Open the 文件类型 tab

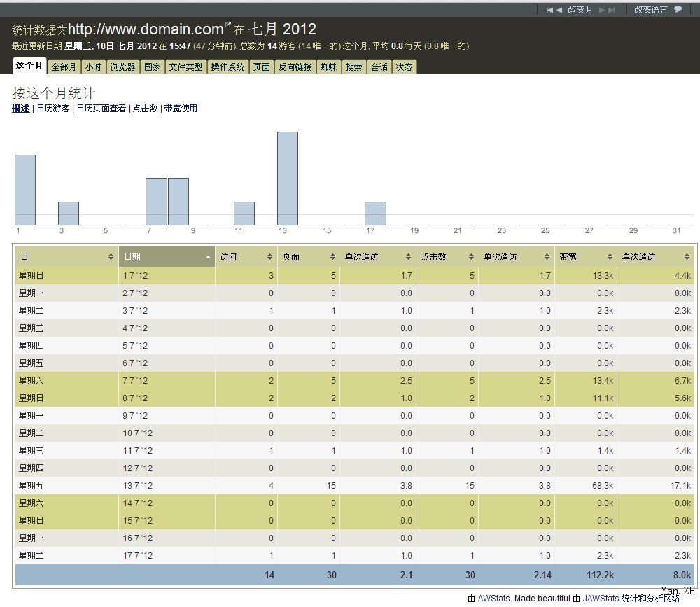coord(185,67)
